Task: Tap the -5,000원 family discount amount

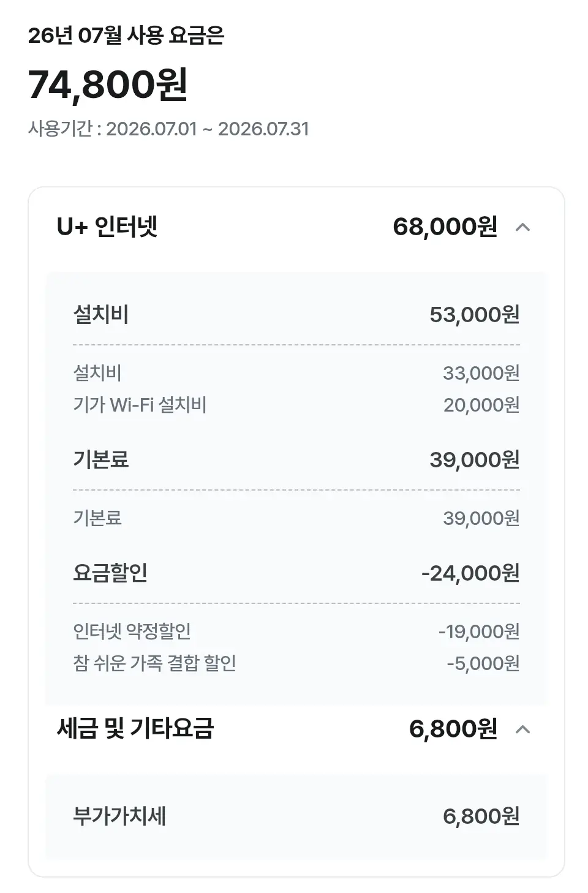Action: (483, 663)
